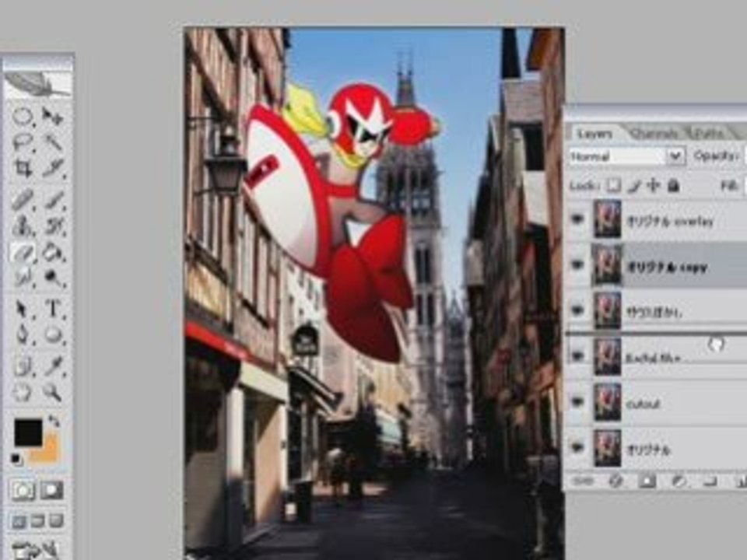Toggle eye icon of third layer row
747x560 pixels.
tap(577, 310)
